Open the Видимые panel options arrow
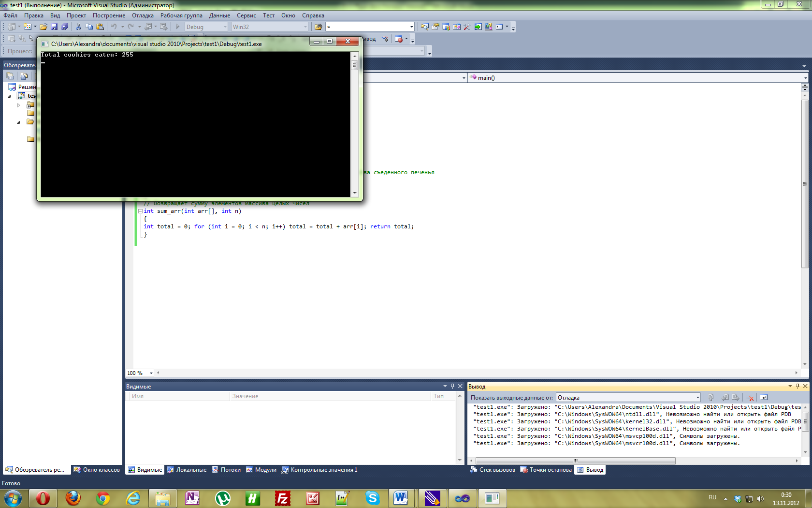The image size is (812, 508). pyautogui.click(x=445, y=386)
